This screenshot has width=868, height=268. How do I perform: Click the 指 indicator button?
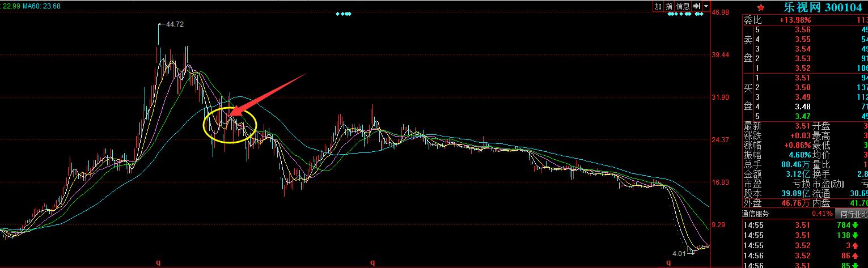pos(669,6)
